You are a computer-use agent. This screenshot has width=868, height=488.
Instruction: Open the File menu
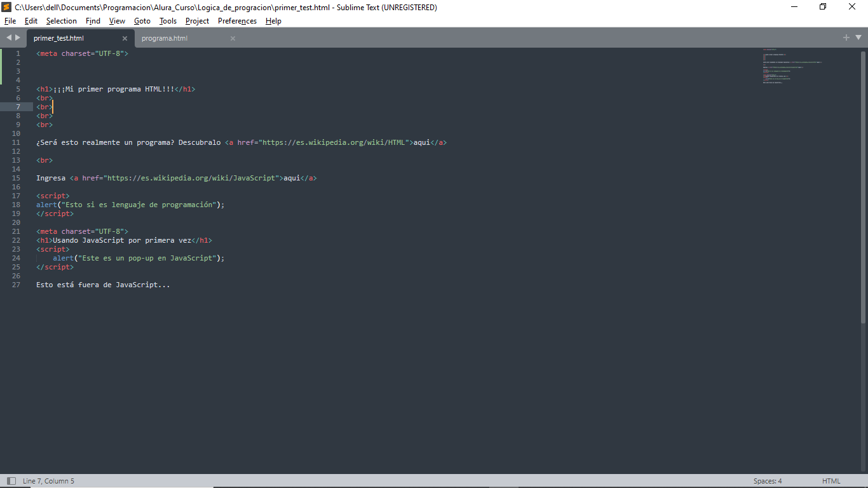(10, 21)
